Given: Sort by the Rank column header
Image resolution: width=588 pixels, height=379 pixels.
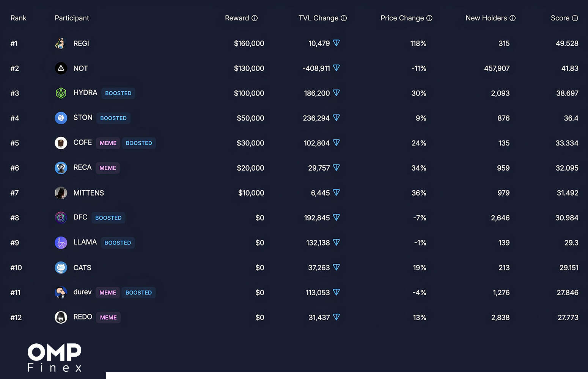Looking at the screenshot, I should click(18, 18).
